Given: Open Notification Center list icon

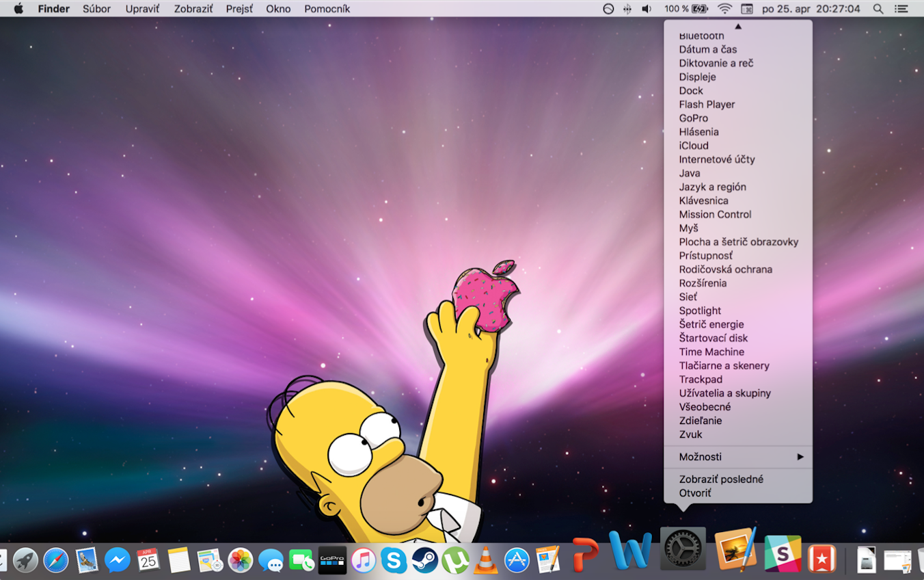Looking at the screenshot, I should click(902, 9).
